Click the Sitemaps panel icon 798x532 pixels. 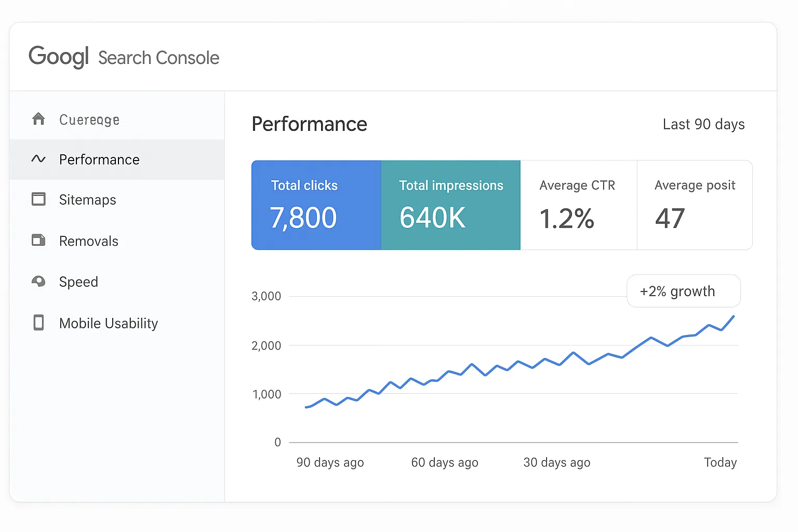[x=39, y=199]
